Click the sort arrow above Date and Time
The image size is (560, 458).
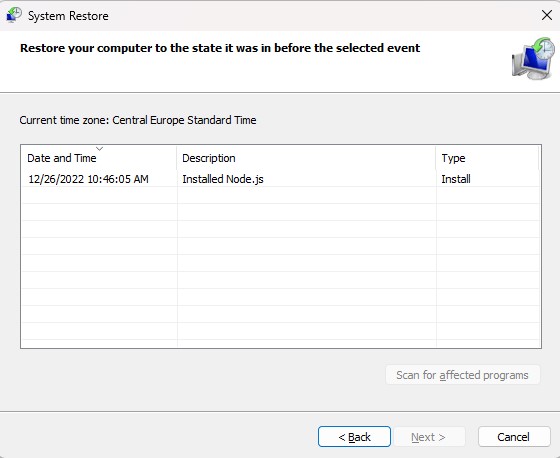100,149
